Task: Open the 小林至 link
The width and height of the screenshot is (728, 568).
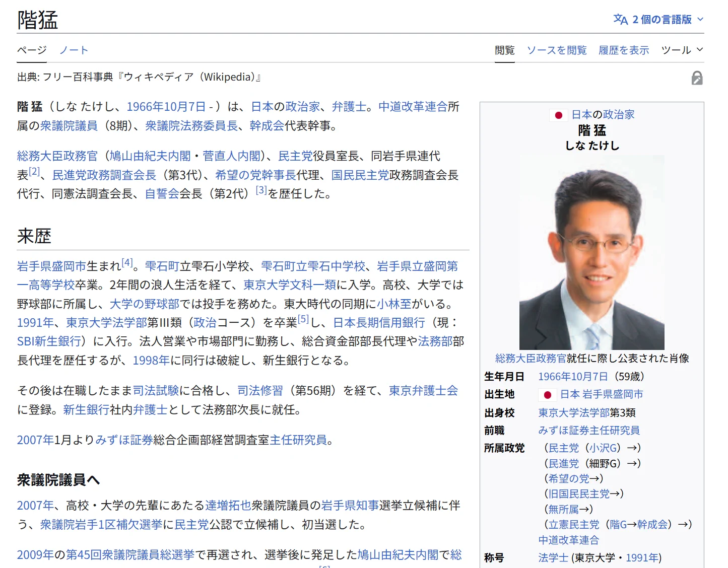Action: click(x=394, y=304)
